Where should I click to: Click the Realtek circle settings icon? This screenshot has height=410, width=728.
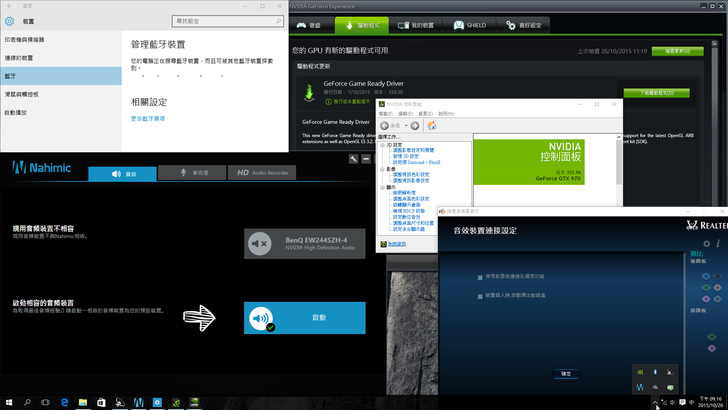[707, 243]
